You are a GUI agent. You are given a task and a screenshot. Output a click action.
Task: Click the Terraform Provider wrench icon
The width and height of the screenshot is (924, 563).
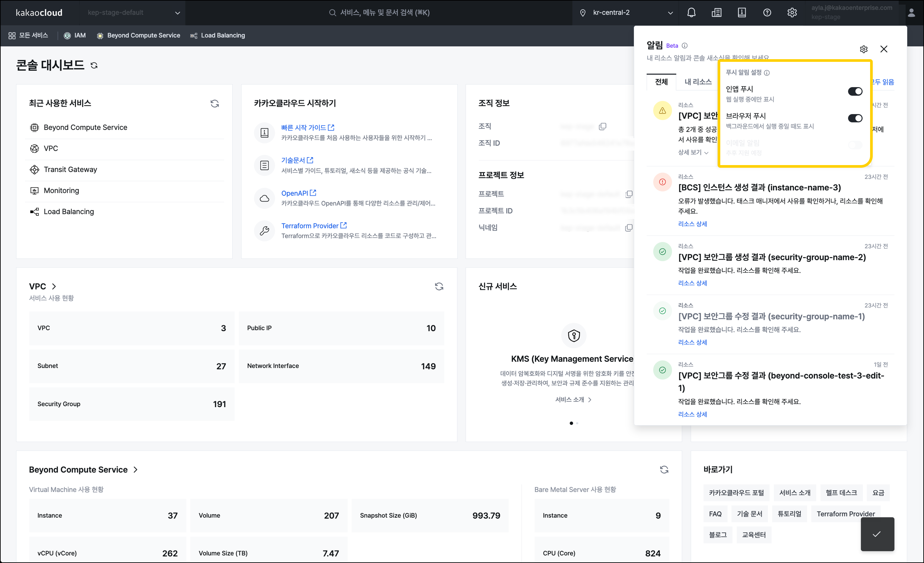[265, 231]
